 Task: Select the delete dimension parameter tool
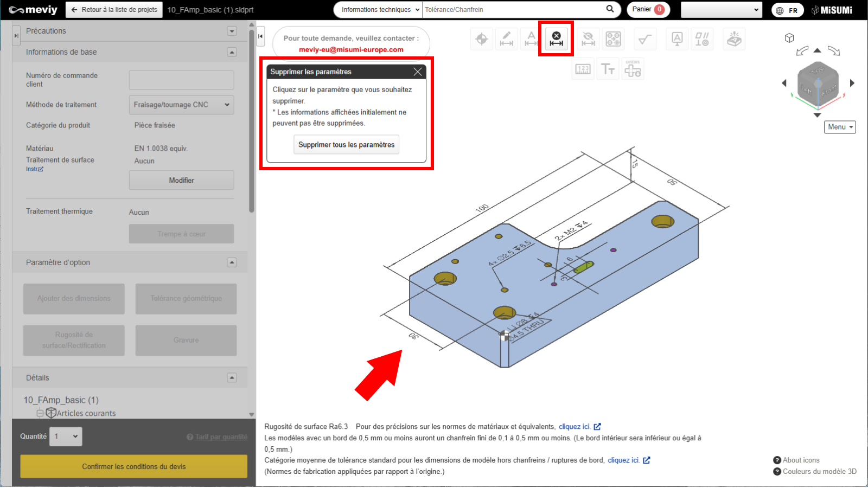pos(556,39)
